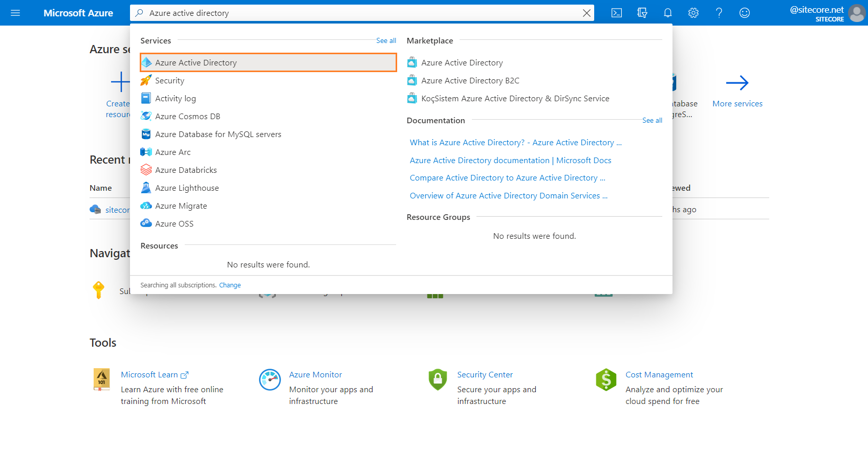Image resolution: width=868 pixels, height=450 pixels.
Task: Select the Activity log service result
Action: (x=268, y=98)
